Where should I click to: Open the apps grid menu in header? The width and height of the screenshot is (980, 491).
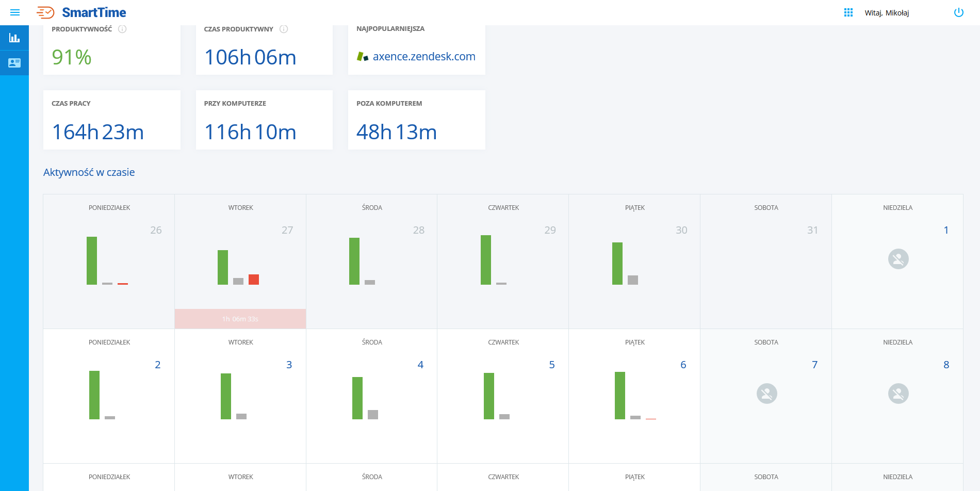pyautogui.click(x=848, y=12)
